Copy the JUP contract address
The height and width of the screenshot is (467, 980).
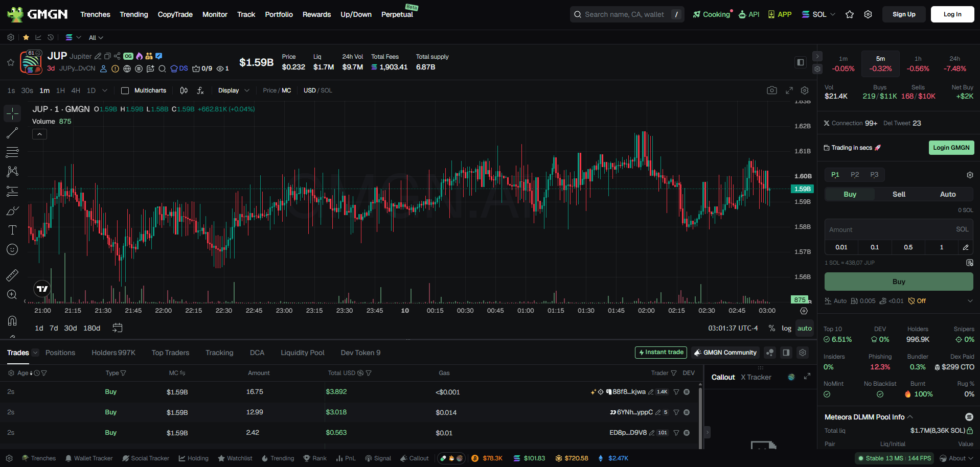pos(107,56)
